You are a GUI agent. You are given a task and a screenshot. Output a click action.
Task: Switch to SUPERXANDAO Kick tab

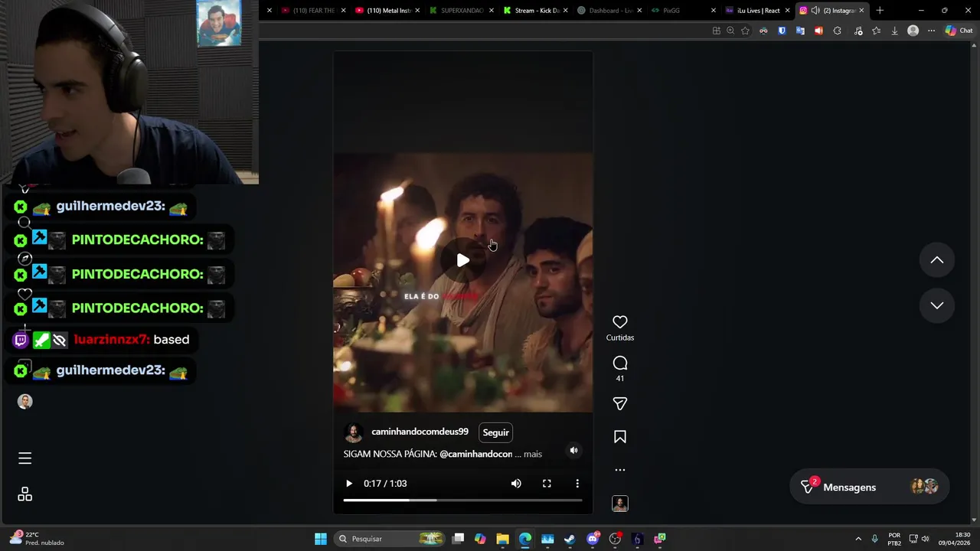[x=461, y=11]
